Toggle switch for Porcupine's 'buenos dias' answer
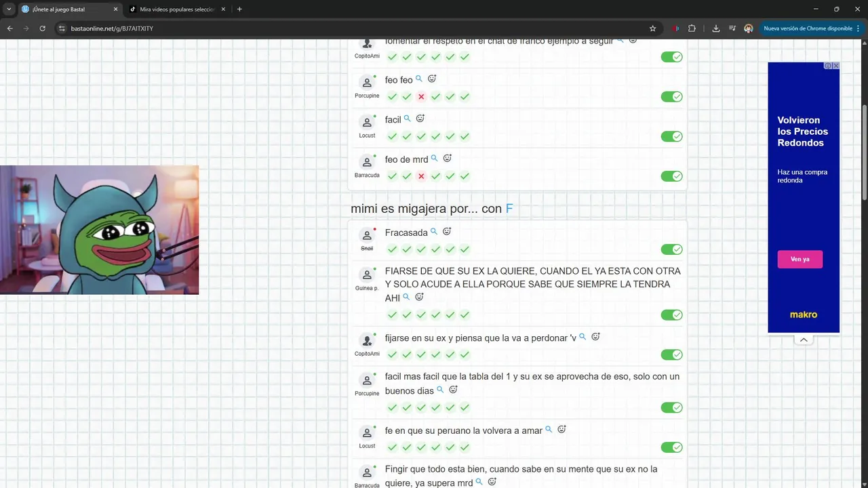Screen dimensions: 868x488 click(x=671, y=407)
